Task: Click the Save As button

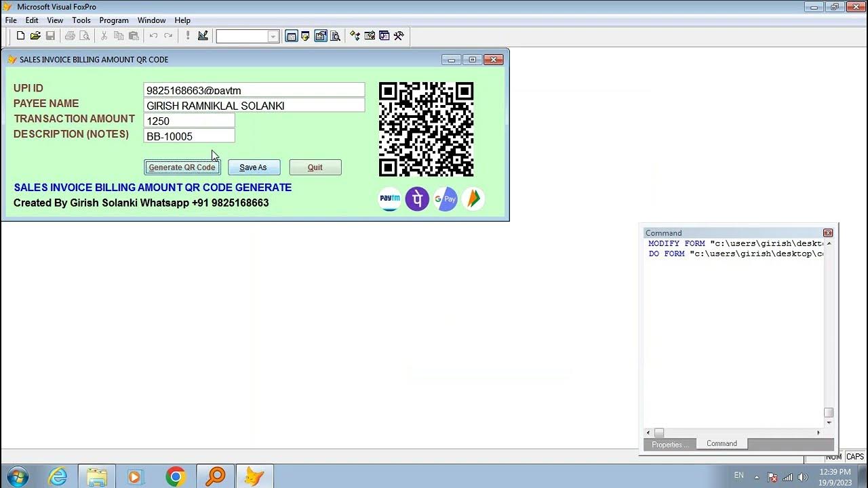Action: coord(254,167)
